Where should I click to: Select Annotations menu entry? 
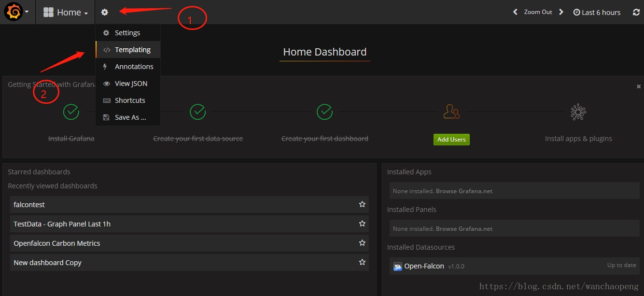tap(128, 67)
